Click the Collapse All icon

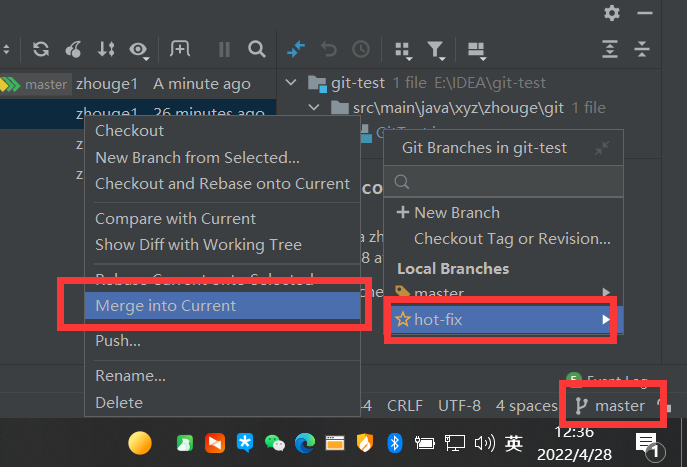(642, 49)
